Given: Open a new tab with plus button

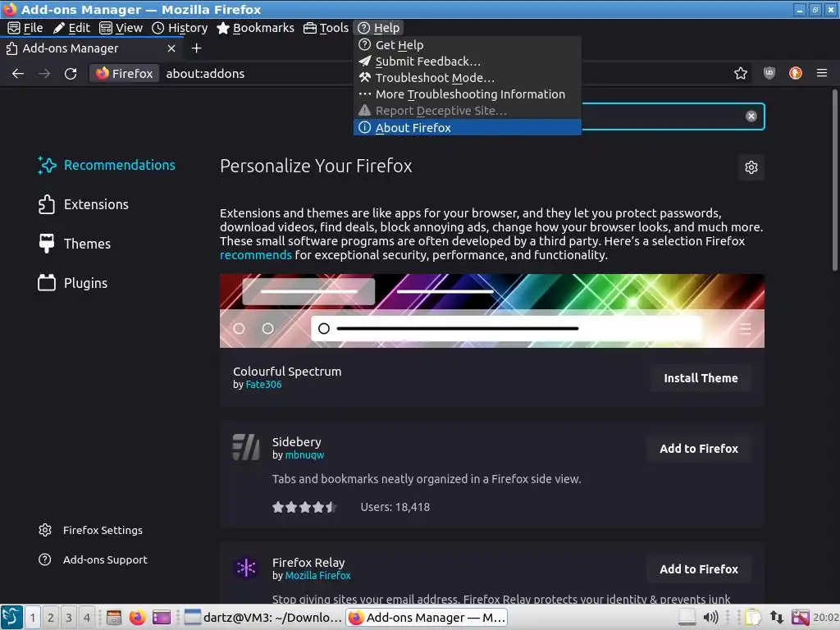Looking at the screenshot, I should point(197,48).
